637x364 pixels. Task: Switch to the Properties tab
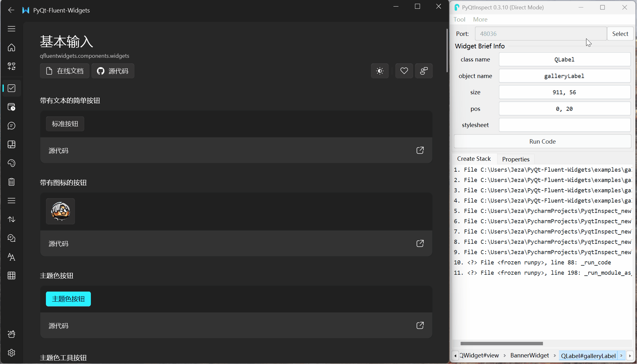coord(516,159)
